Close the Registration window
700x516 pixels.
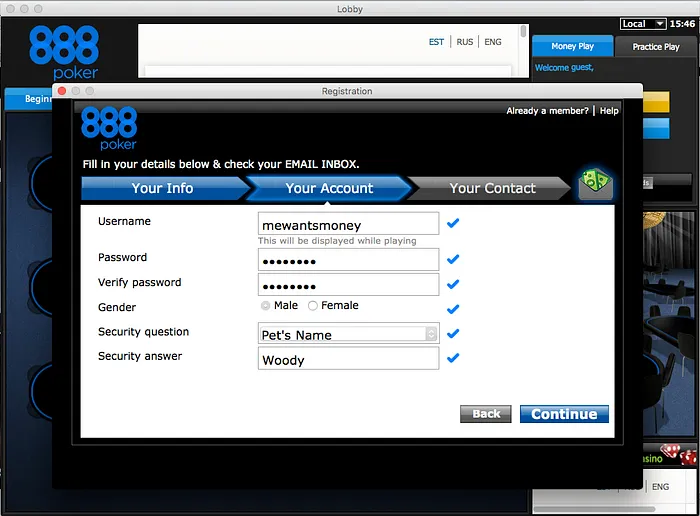[x=62, y=91]
